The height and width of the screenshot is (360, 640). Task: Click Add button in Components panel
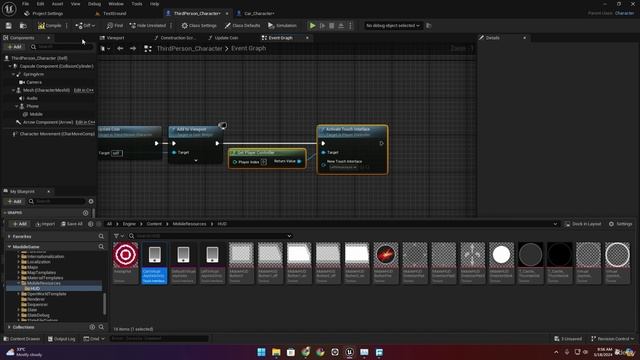14,47
